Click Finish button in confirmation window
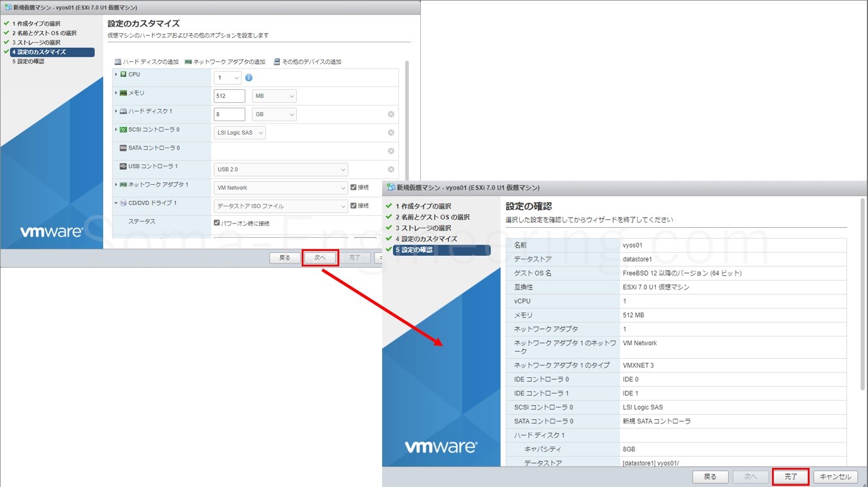The width and height of the screenshot is (868, 487). tap(790, 477)
